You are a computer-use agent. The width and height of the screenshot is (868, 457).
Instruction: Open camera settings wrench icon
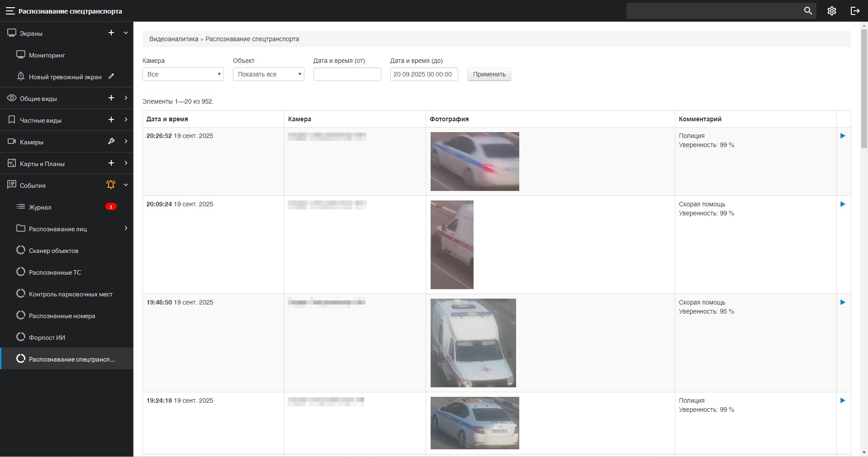111,142
